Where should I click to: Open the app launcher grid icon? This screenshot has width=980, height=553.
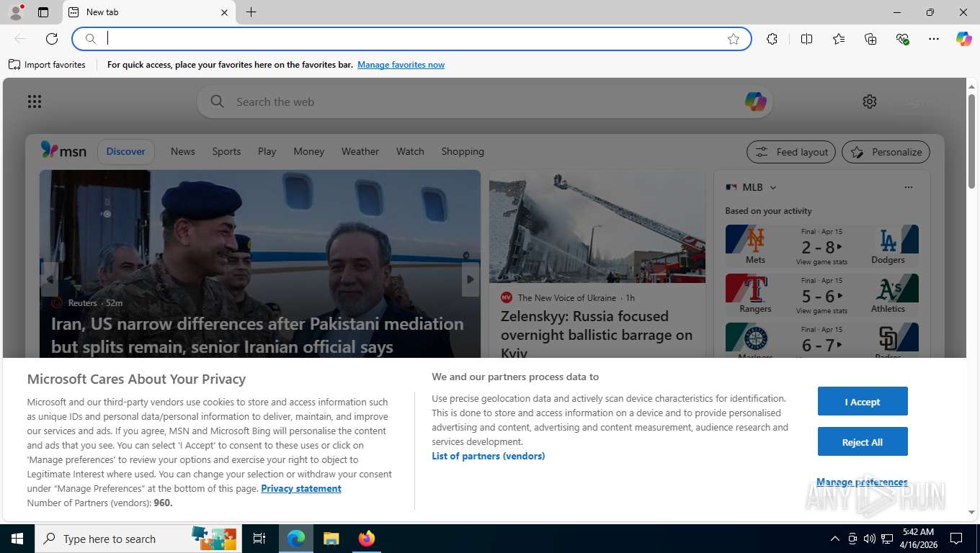click(35, 102)
